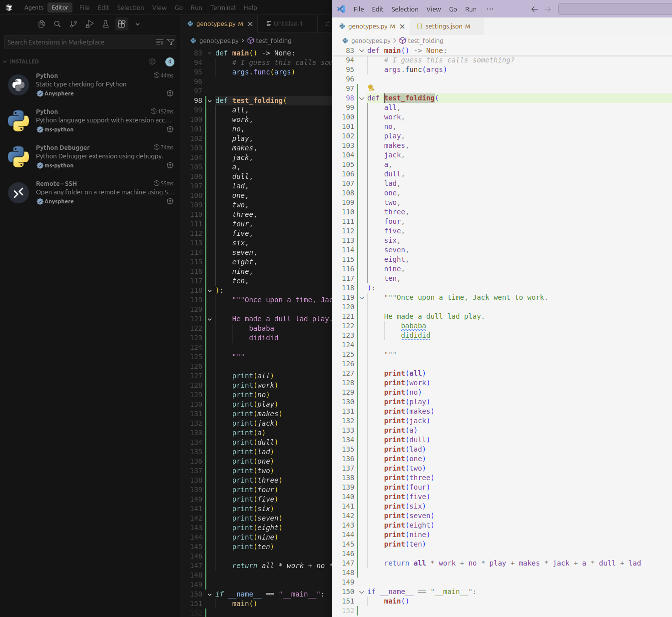Image resolution: width=672 pixels, height=617 pixels.
Task: Click the go back arrow in VS Code
Action: click(x=535, y=9)
